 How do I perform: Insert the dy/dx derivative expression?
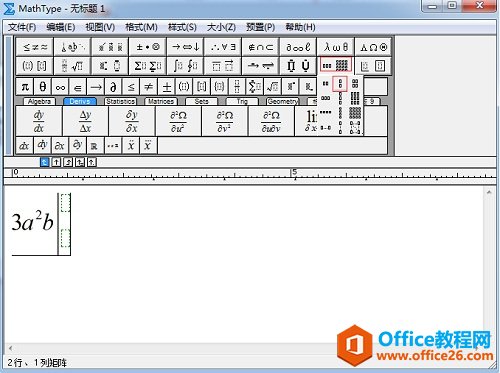point(39,121)
